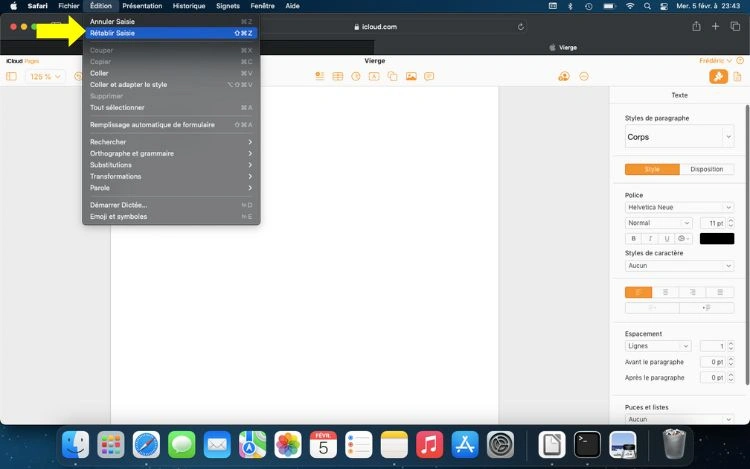750x469 pixels.
Task: Open Photos from the Dock
Action: (x=288, y=445)
